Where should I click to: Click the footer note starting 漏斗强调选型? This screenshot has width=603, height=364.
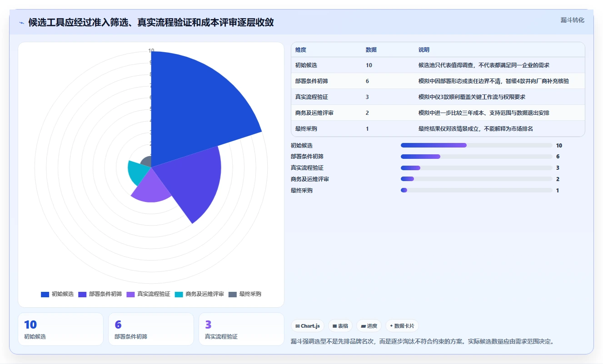[423, 341]
